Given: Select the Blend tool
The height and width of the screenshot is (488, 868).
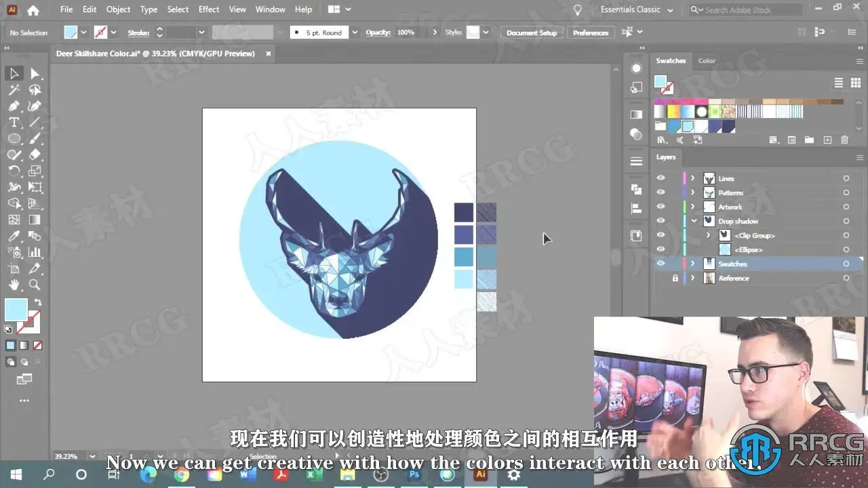Looking at the screenshot, I should (x=35, y=237).
